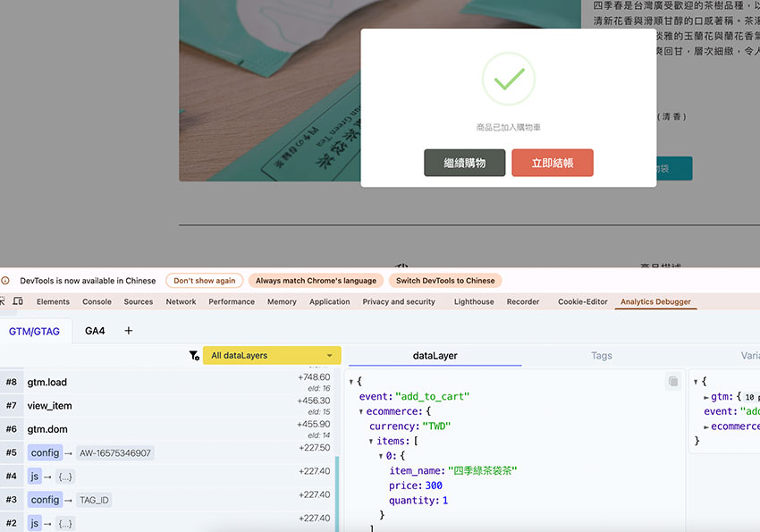Viewport: 760px width, 532px height.
Task: Click the js badge on event #4
Action: click(34, 476)
